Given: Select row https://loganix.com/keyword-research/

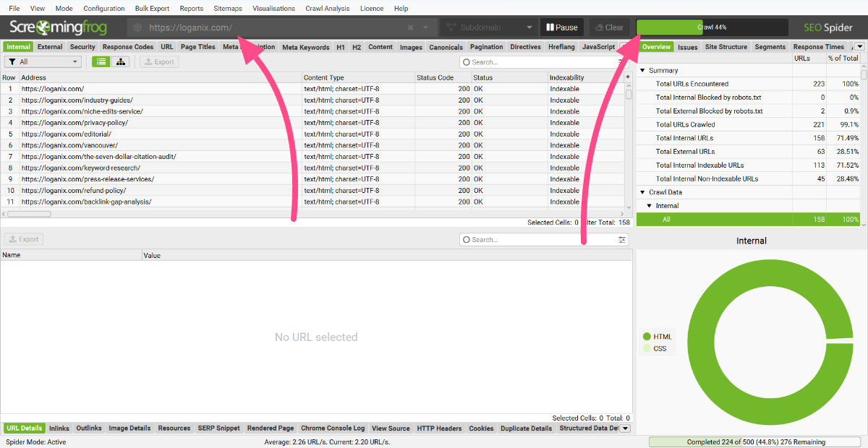Looking at the screenshot, I should (x=312, y=168).
